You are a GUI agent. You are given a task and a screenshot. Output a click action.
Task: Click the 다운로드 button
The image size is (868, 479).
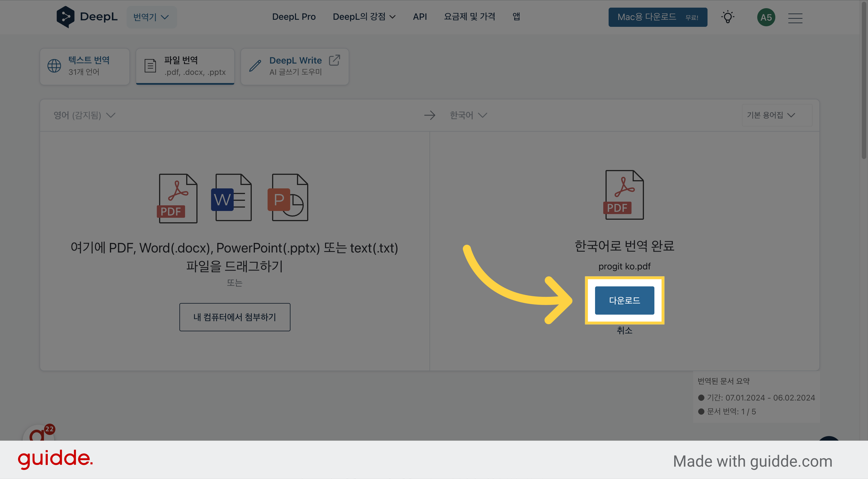pos(624,301)
